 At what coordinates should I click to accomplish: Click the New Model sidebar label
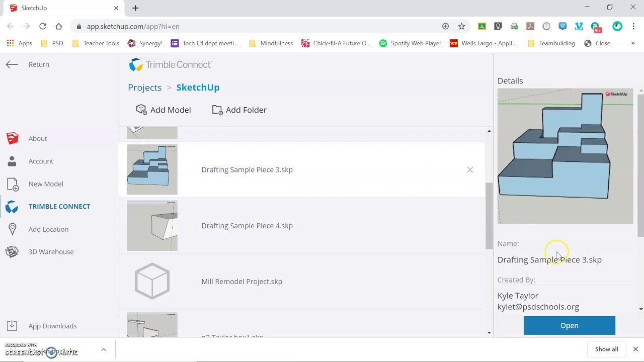46,184
